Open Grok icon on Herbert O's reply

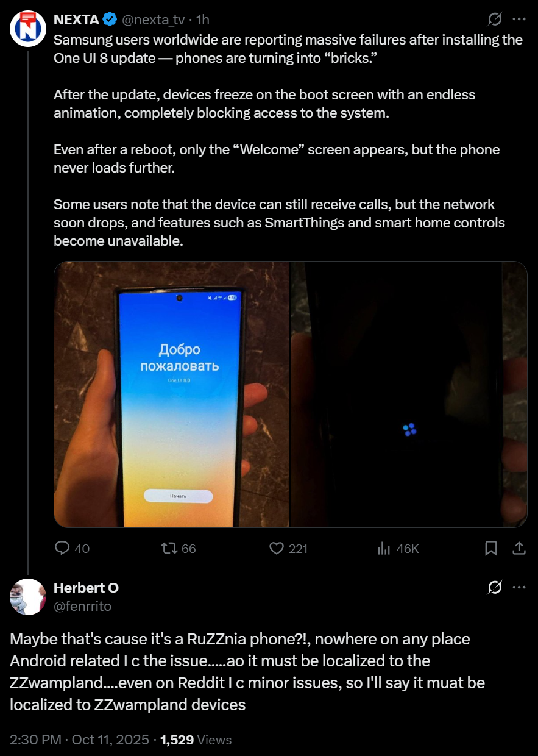click(x=495, y=588)
